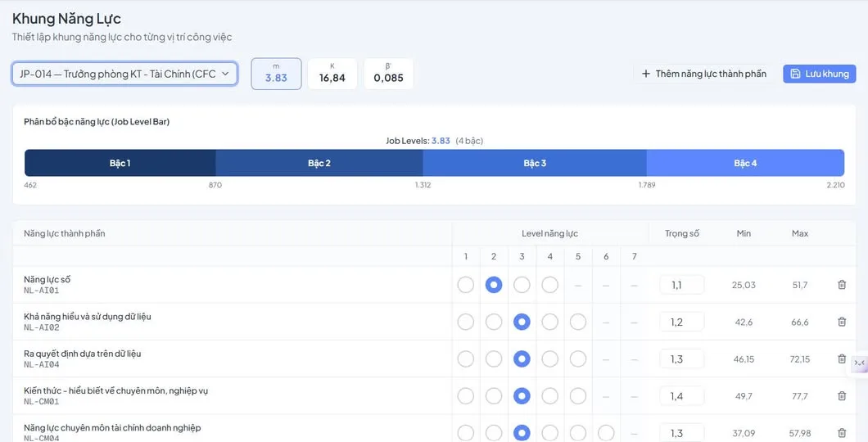The width and height of the screenshot is (868, 442).
Task: Select level 4 for NL-AI04
Action: 549,359
